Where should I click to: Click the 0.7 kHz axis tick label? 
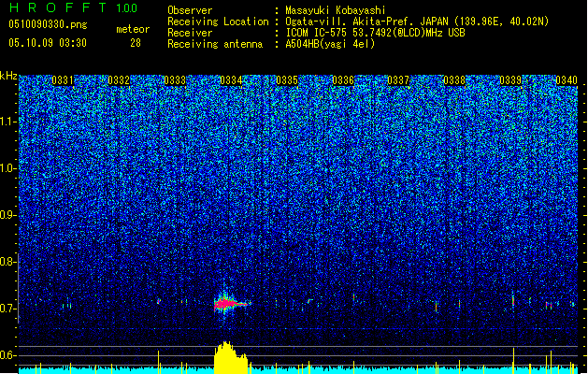click(7, 309)
